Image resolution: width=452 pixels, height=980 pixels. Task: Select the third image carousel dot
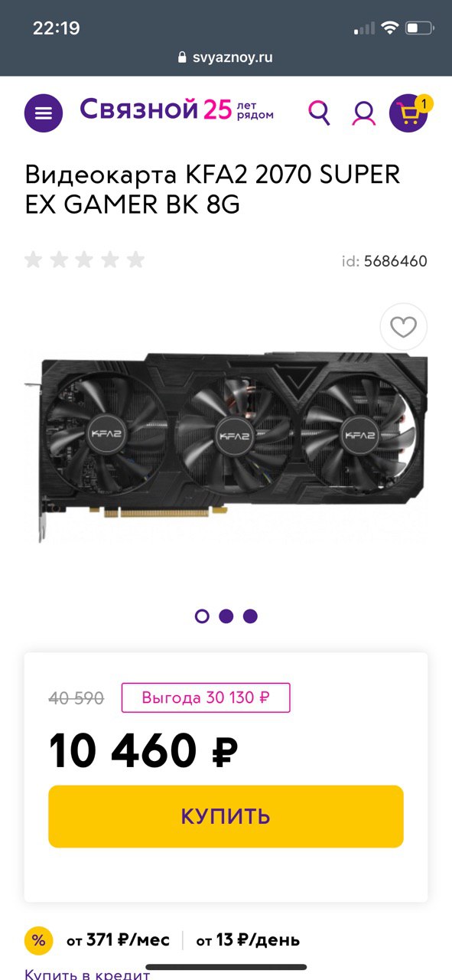[x=250, y=616]
